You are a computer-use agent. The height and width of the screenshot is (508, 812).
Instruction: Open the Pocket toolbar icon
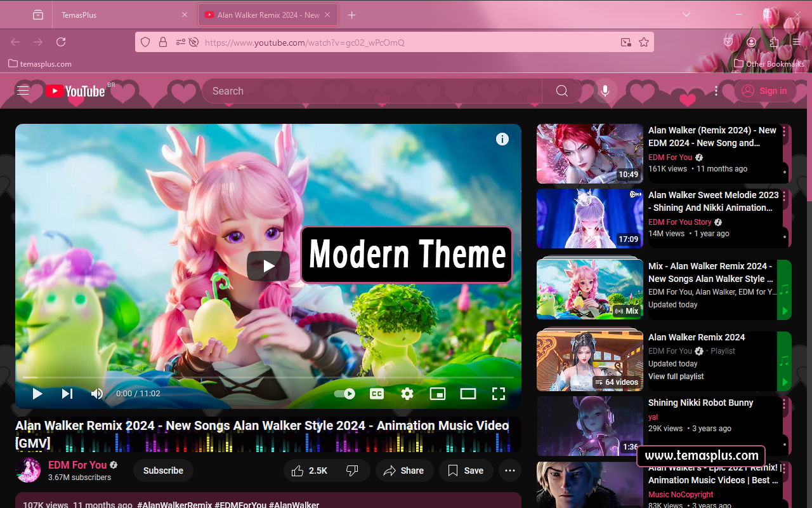[x=729, y=42]
